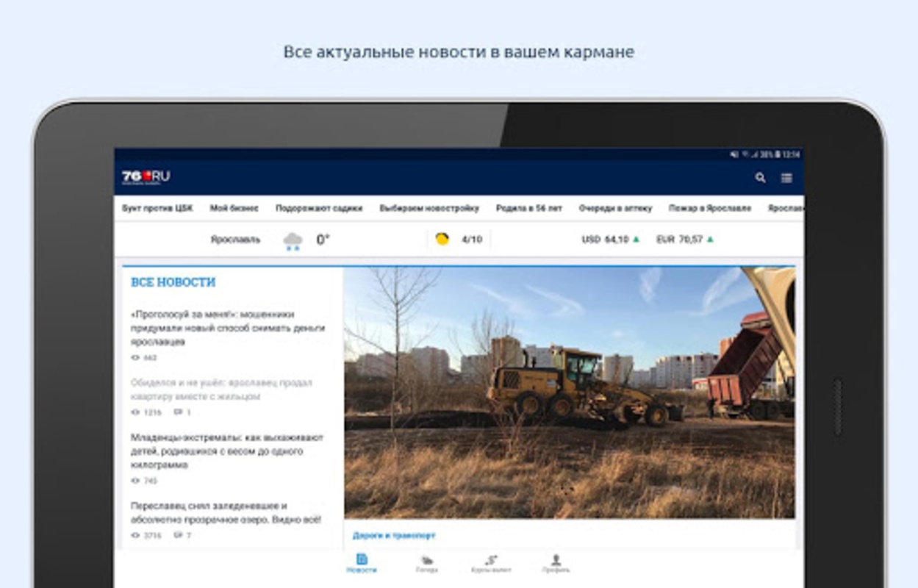Image resolution: width=918 pixels, height=588 pixels.
Task: Click the 'Все новости' heading
Action: coord(173,282)
